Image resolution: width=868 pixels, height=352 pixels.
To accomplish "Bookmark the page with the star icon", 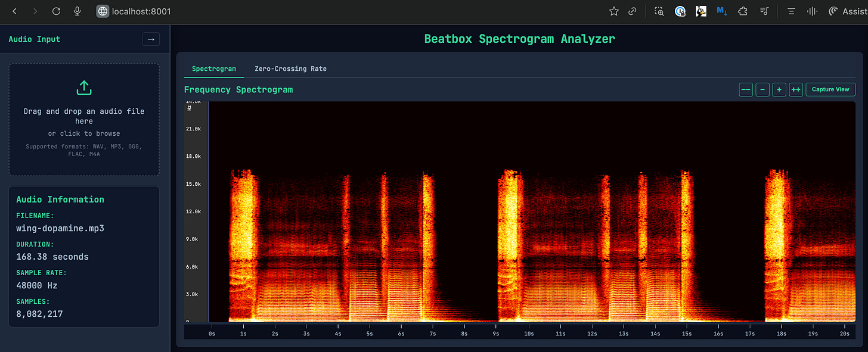I will pyautogui.click(x=614, y=11).
